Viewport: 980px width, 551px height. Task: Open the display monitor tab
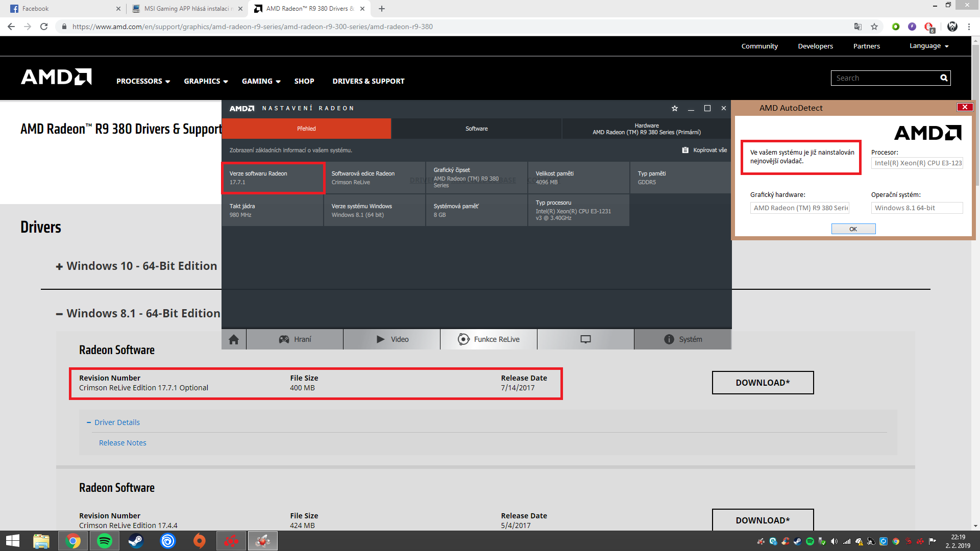[585, 339]
